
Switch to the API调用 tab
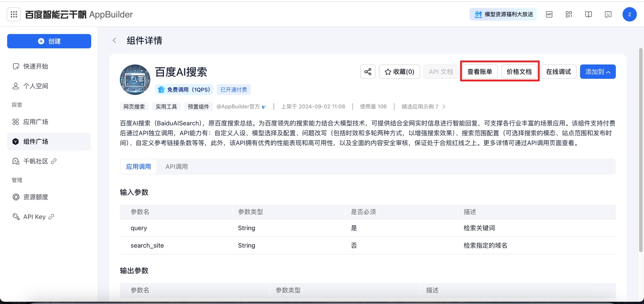177,167
